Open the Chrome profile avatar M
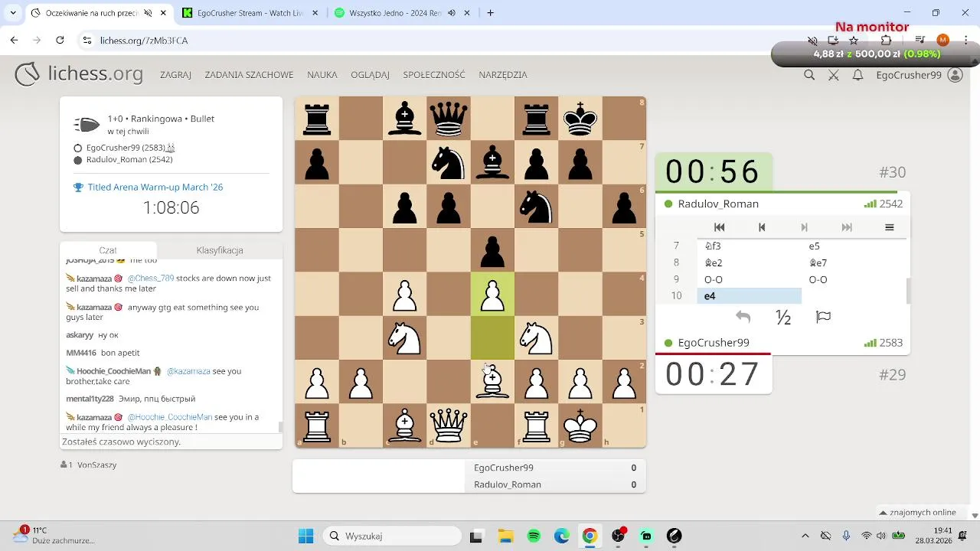This screenshot has height=551, width=980. pyautogui.click(x=943, y=41)
